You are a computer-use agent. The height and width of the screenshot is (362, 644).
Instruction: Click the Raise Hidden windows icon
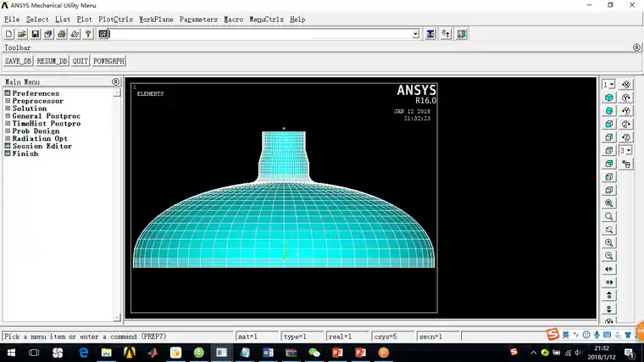(x=430, y=34)
